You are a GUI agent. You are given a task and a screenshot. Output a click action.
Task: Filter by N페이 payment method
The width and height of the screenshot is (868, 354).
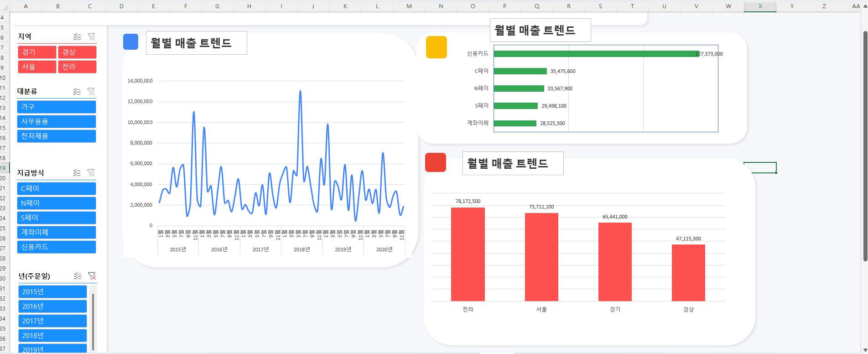57,203
